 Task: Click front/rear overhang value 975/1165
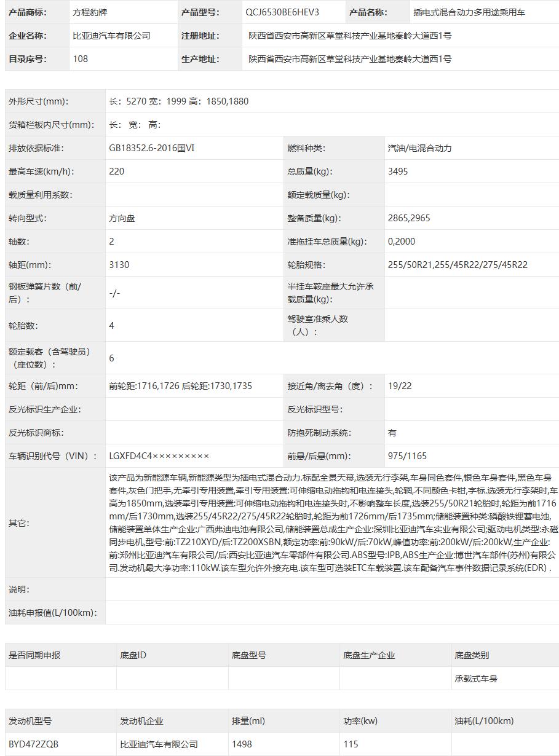click(x=407, y=456)
